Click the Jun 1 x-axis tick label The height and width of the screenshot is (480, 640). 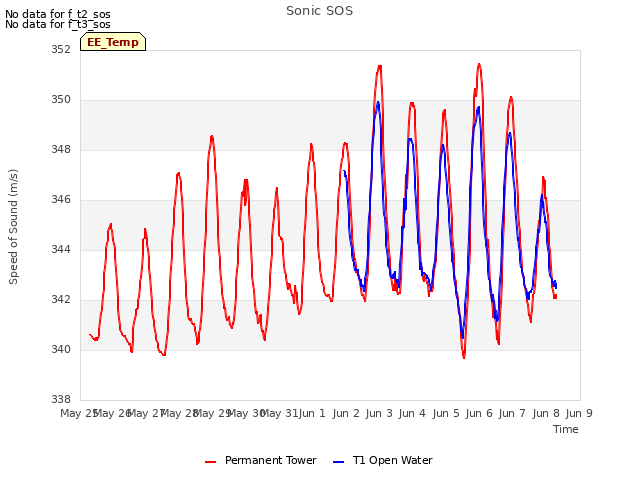coord(312,413)
